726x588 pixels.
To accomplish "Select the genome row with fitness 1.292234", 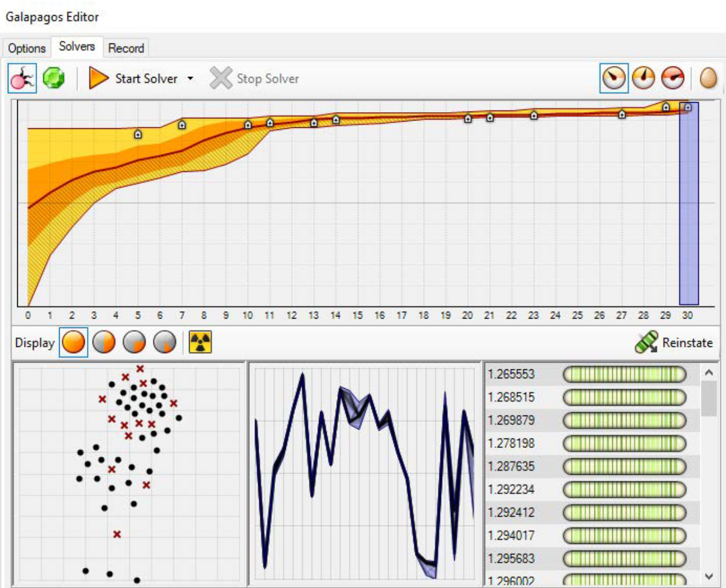I will click(592, 489).
